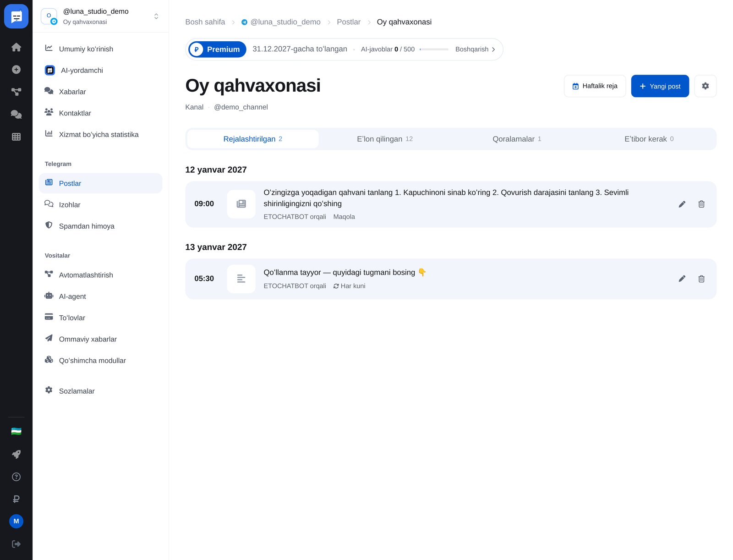Viewport: 733px width, 560px height.
Task: Log out using the exit icon
Action: pos(16,544)
